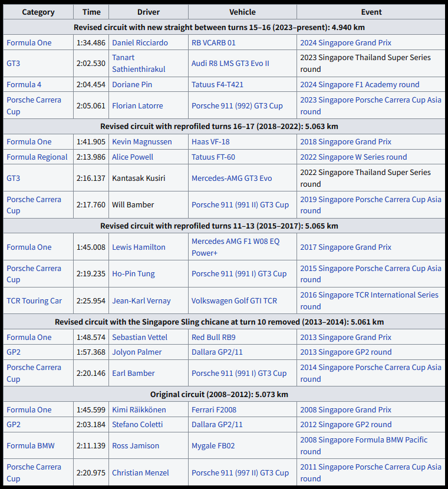Open the Doriane Pin link
The image size is (448, 489).
point(132,84)
